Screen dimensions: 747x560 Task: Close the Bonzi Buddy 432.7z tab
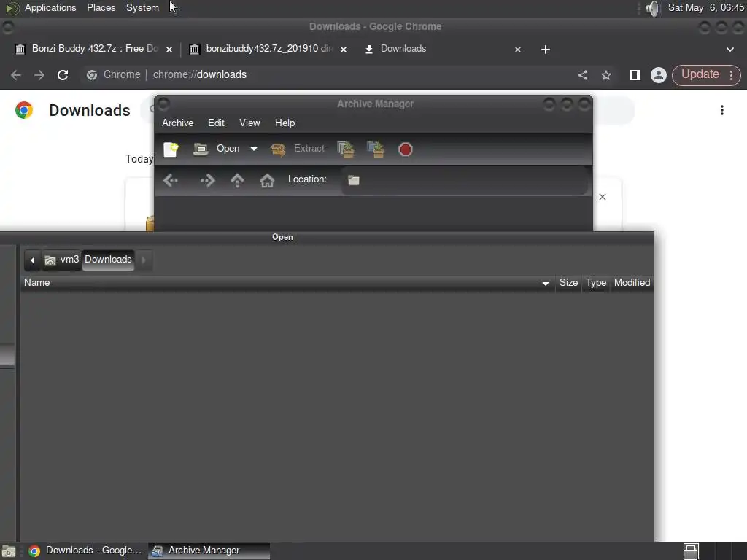point(169,50)
